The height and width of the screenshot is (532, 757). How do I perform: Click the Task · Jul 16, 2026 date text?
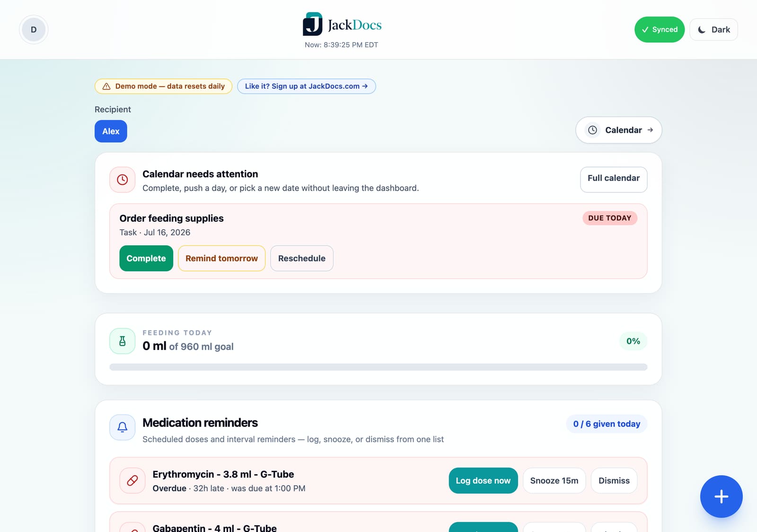point(155,232)
